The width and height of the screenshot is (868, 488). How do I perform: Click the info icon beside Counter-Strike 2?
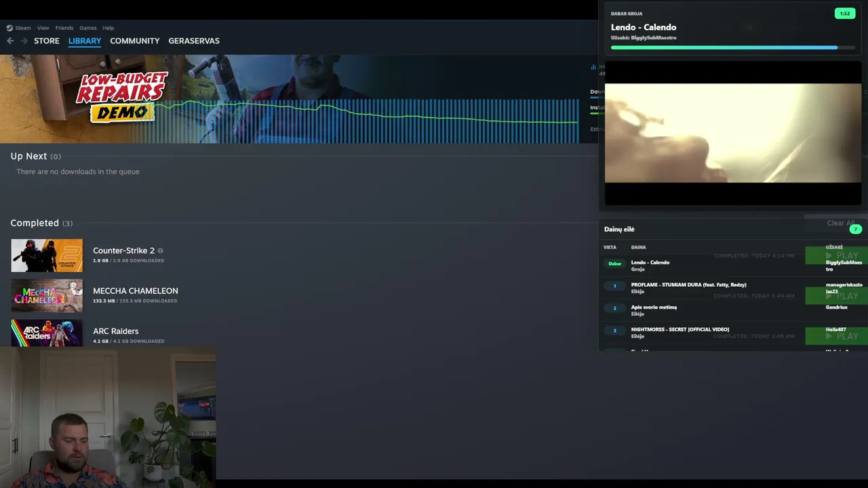[x=161, y=251]
